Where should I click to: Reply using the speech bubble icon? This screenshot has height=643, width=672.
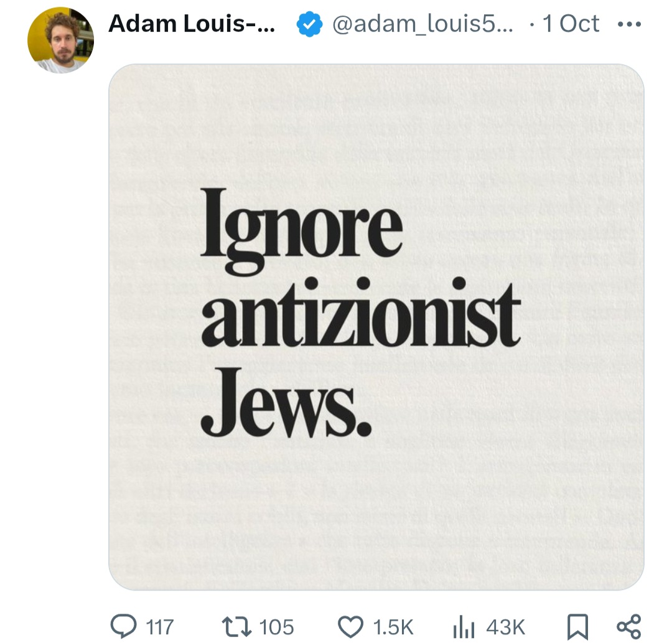[x=124, y=626]
